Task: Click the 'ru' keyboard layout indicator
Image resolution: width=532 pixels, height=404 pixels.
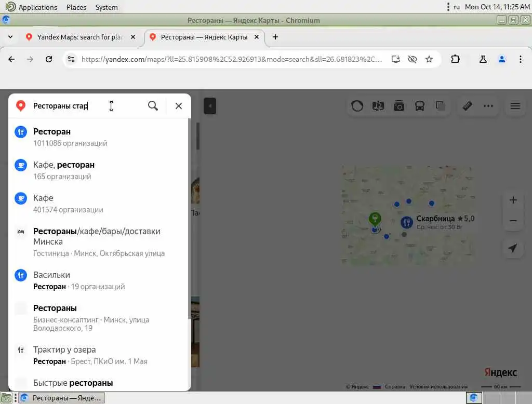Action: click(x=456, y=7)
